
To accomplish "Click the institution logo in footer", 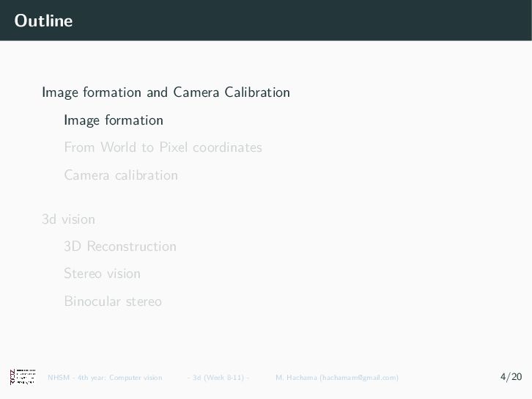I will (23, 377).
